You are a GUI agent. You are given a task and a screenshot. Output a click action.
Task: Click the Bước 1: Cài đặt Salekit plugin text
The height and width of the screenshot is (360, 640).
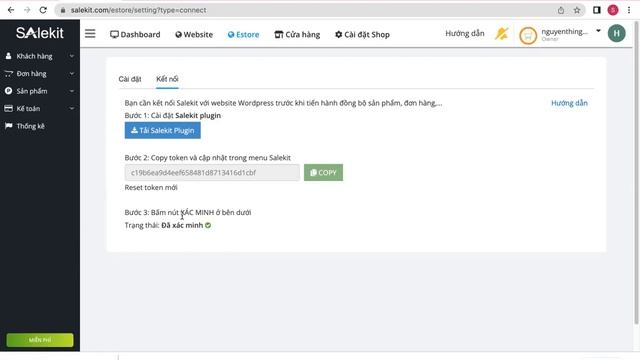click(x=173, y=116)
